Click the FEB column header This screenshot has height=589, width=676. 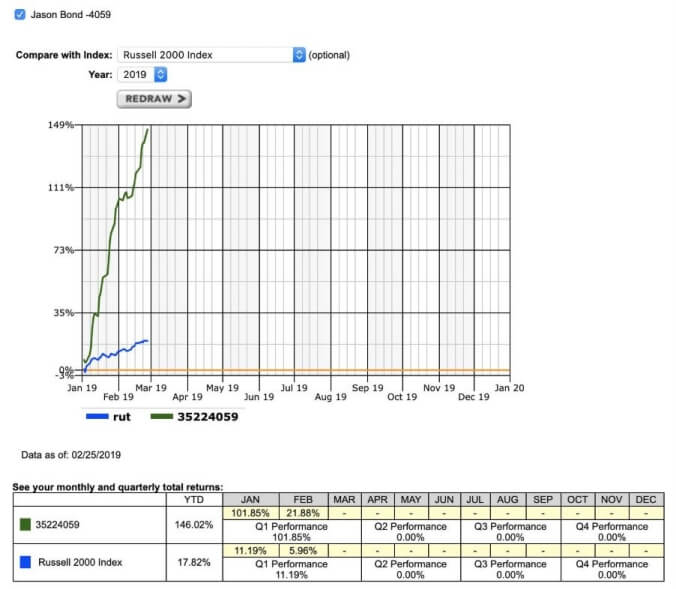point(303,499)
